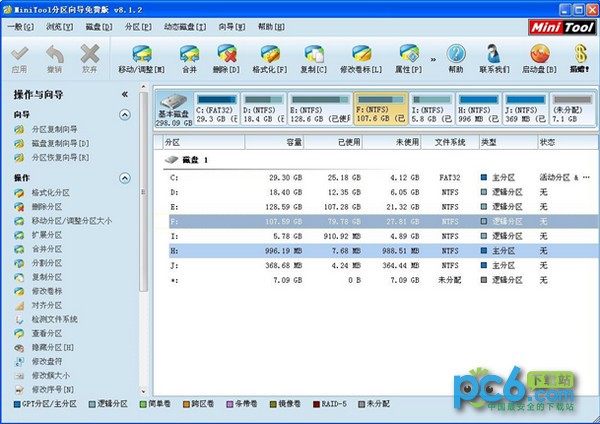
Task: Choose 隐藏分区 in the operations list
Action: (x=53, y=347)
